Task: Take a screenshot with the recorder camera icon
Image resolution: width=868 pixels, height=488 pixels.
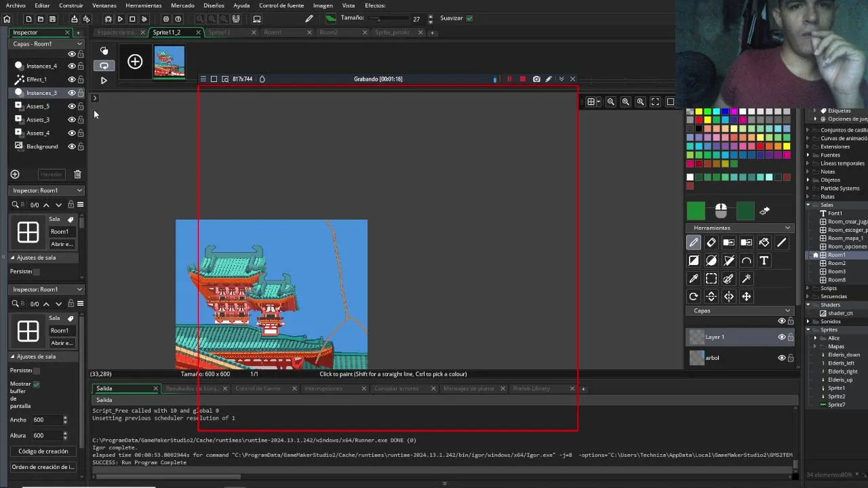Action: click(536, 79)
